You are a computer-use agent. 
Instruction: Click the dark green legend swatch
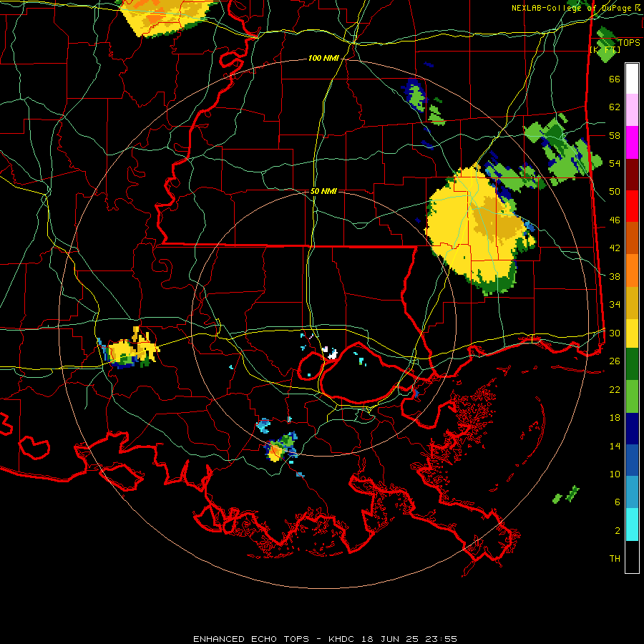click(632, 364)
